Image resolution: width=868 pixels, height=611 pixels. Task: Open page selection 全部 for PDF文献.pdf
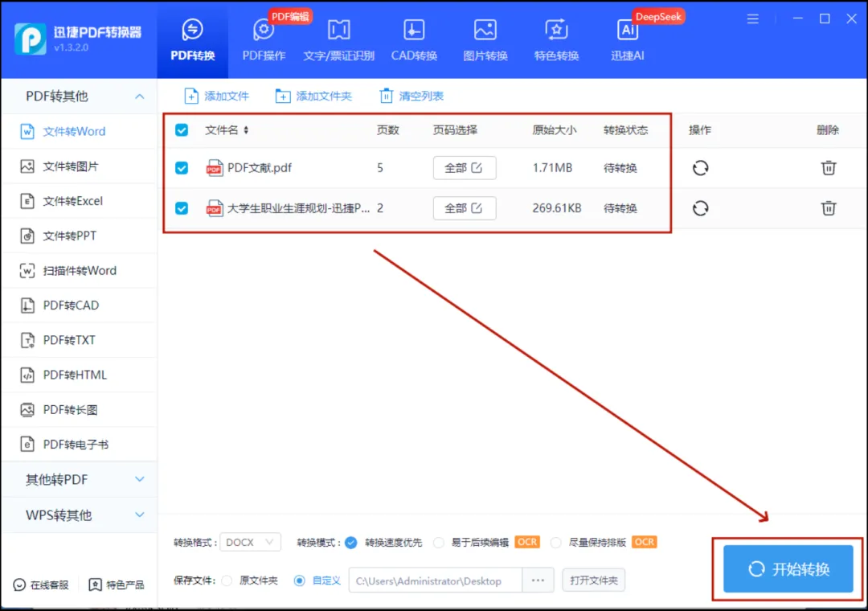[465, 168]
